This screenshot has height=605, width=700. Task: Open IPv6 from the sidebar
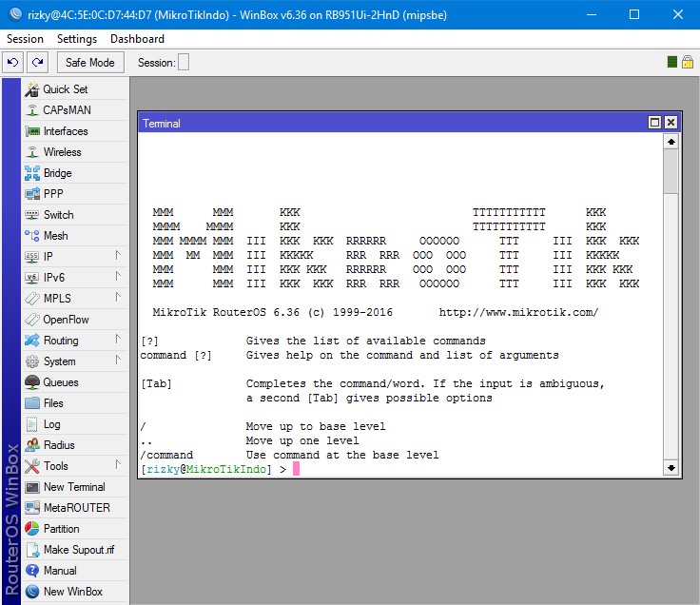[75, 278]
